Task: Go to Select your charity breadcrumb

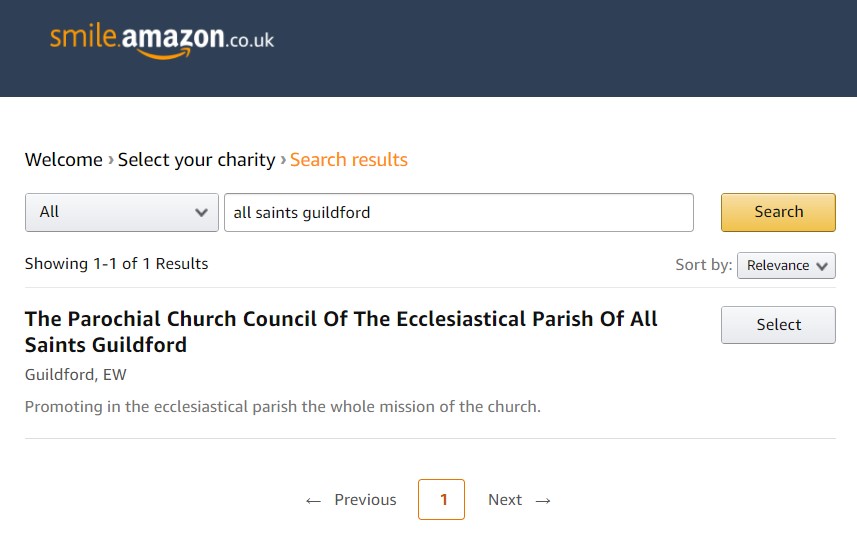Action: (x=197, y=160)
